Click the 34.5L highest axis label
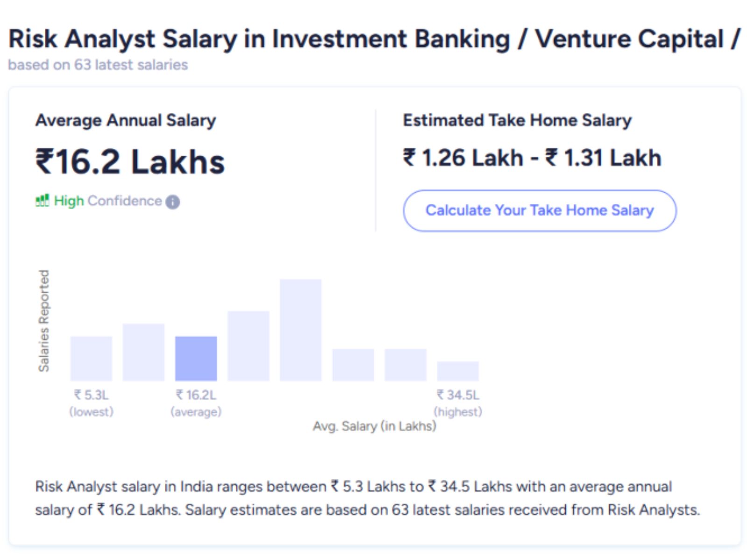747x560 pixels. pyautogui.click(x=458, y=395)
